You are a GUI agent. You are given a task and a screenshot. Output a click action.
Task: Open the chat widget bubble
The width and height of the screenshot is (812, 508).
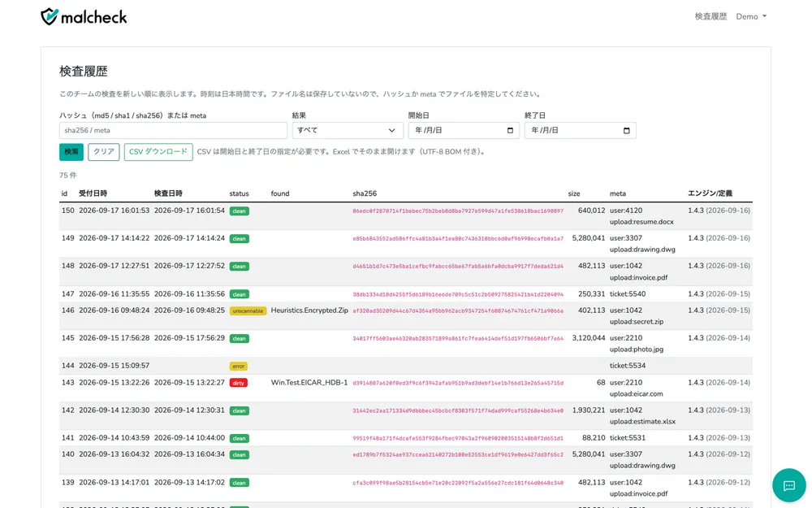pyautogui.click(x=788, y=486)
